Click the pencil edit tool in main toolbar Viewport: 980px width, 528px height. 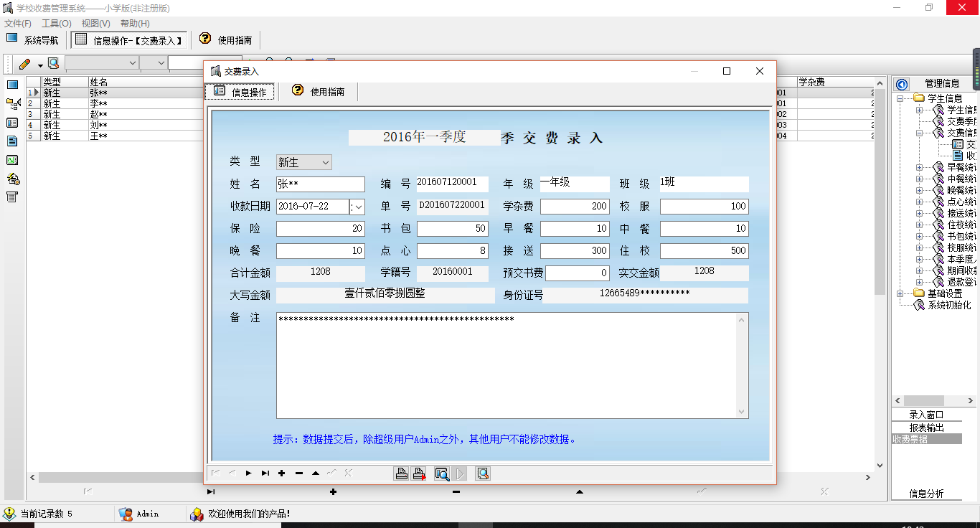coord(25,63)
